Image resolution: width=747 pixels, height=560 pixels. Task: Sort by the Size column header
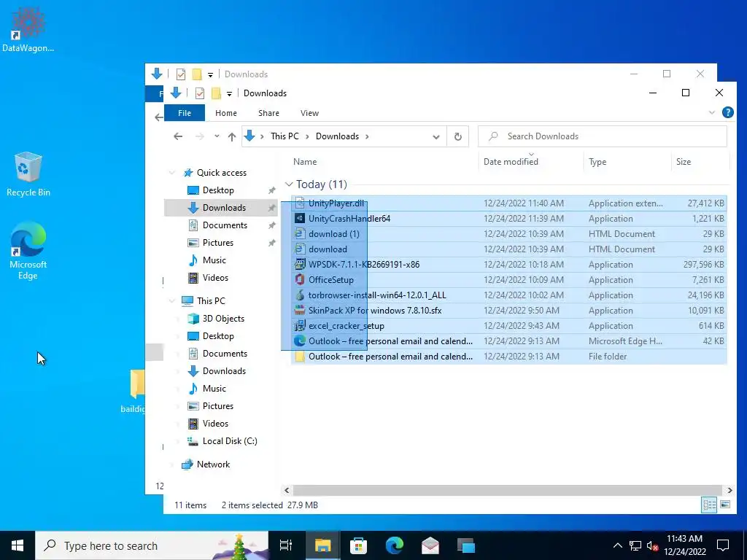[683, 162]
